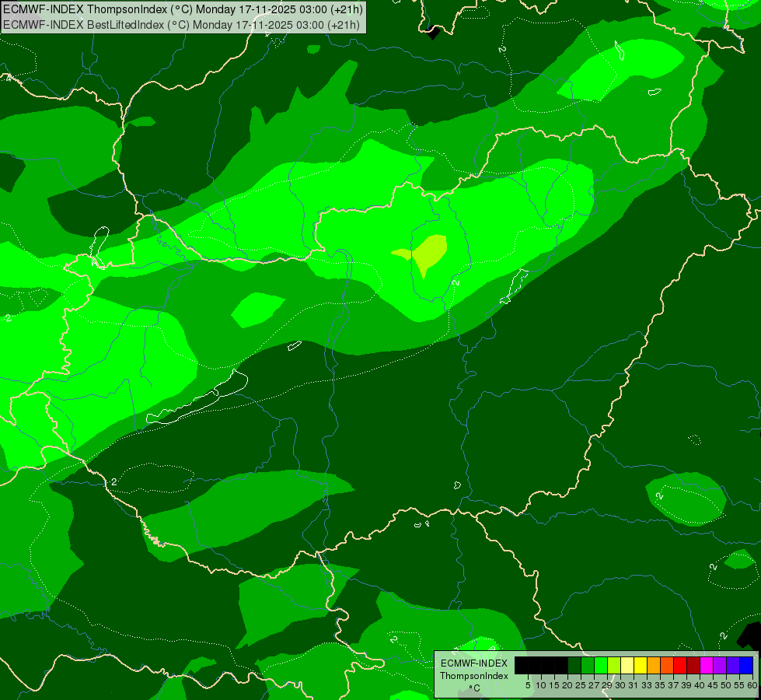Click the legend tick value '20'

click(567, 685)
